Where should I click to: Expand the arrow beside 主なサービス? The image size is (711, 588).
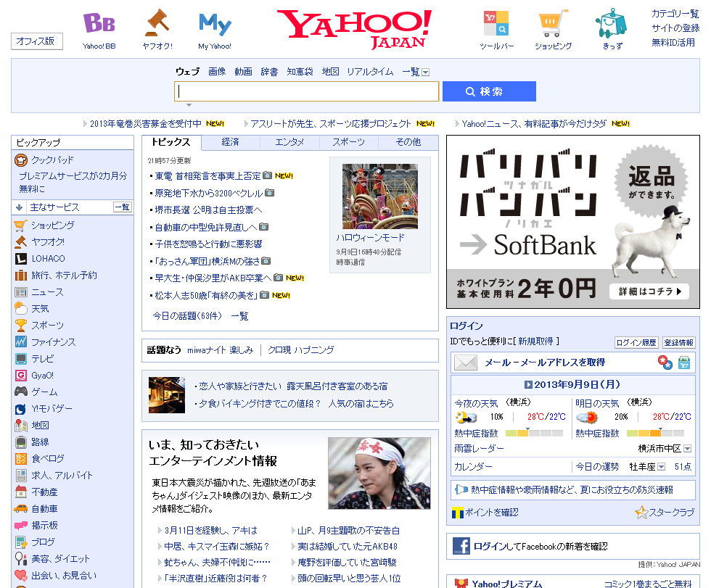pyautogui.click(x=19, y=207)
